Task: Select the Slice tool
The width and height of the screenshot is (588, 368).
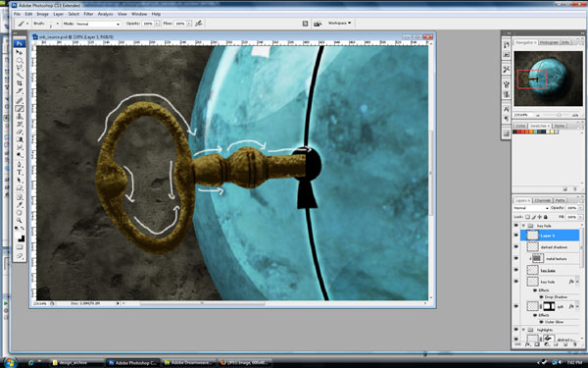Action: (x=20, y=91)
